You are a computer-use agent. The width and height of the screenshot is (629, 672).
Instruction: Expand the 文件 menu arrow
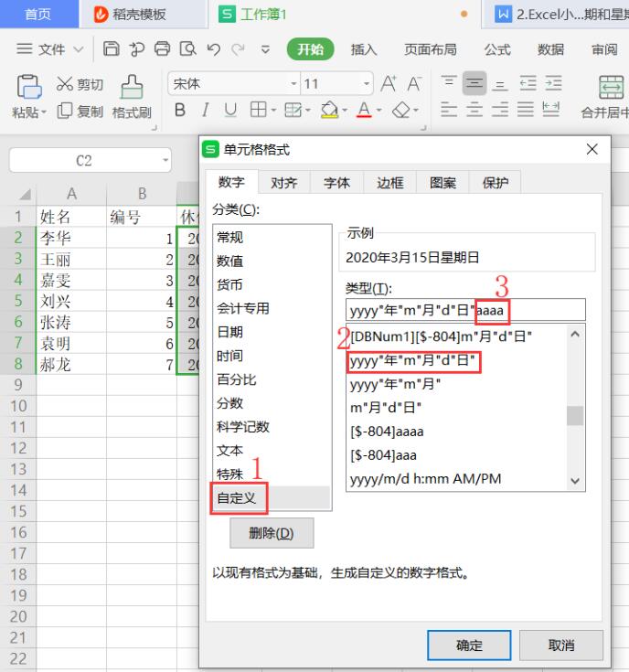coord(78,49)
